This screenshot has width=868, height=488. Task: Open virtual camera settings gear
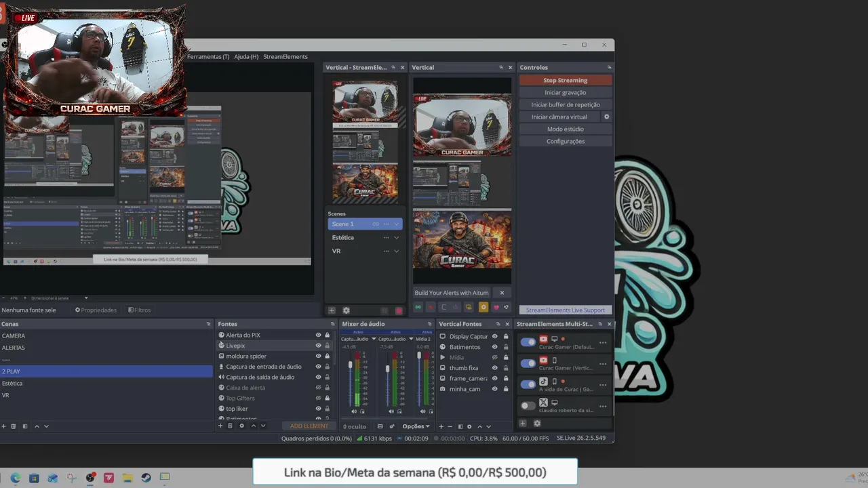[606, 117]
